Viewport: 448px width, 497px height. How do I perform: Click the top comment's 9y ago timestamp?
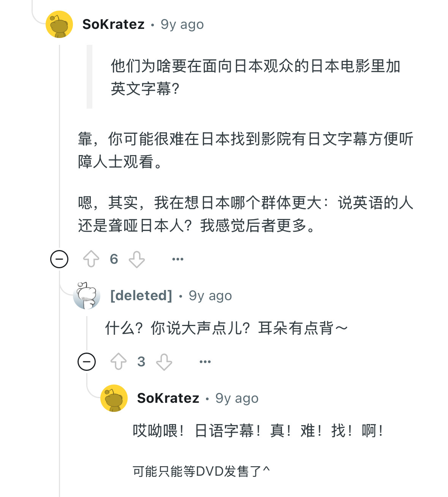point(182,24)
